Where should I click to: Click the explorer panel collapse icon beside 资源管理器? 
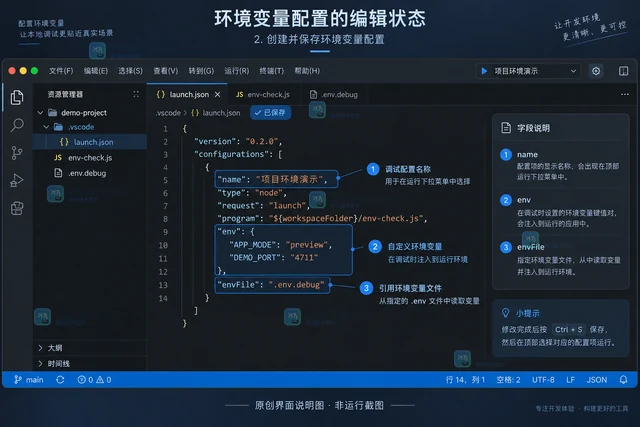pyautogui.click(x=136, y=94)
